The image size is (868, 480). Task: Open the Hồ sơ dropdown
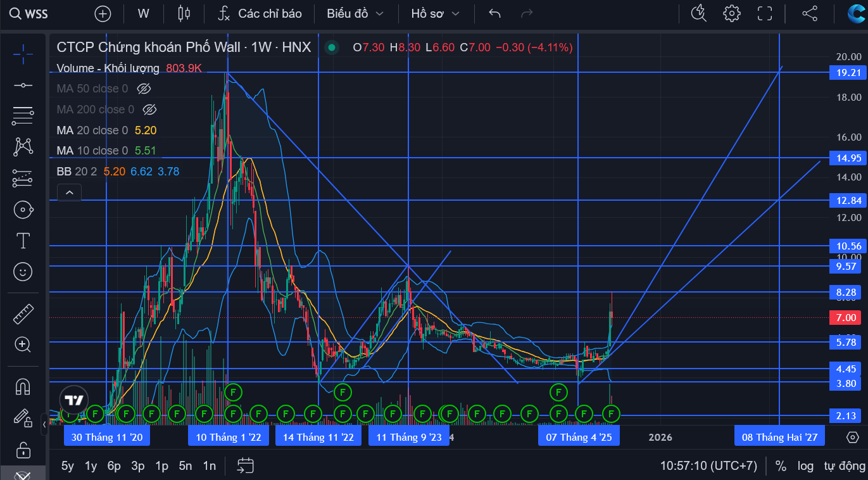(436, 13)
